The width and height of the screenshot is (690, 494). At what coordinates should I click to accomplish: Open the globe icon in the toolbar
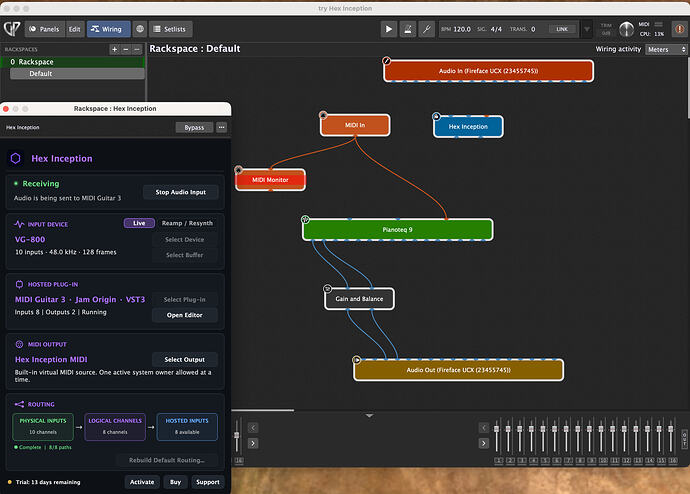(140, 29)
